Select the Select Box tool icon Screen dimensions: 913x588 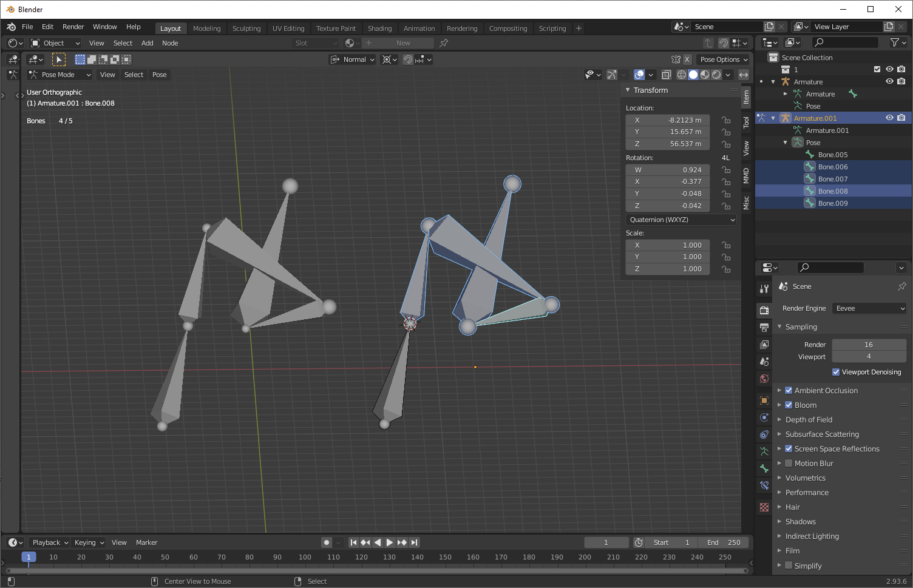pyautogui.click(x=59, y=59)
